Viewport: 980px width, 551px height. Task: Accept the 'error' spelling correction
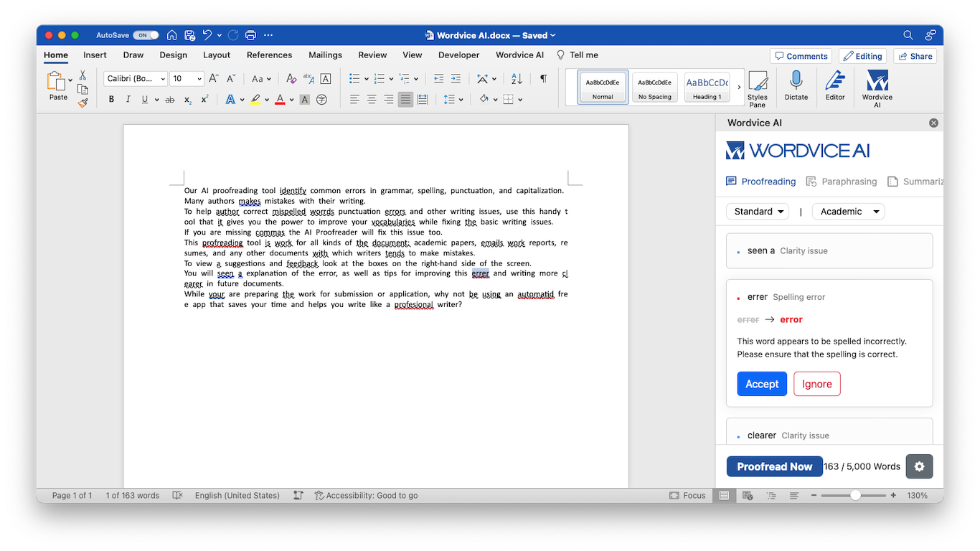pos(762,384)
